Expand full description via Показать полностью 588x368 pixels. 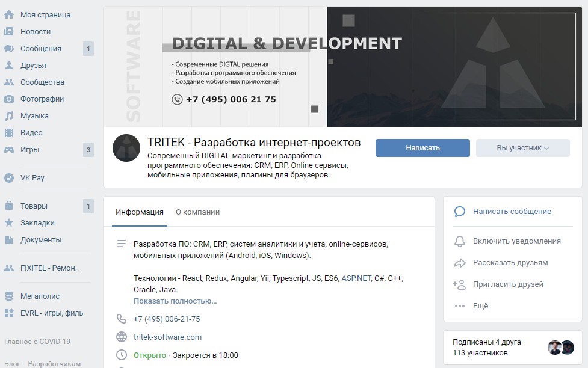coord(175,301)
